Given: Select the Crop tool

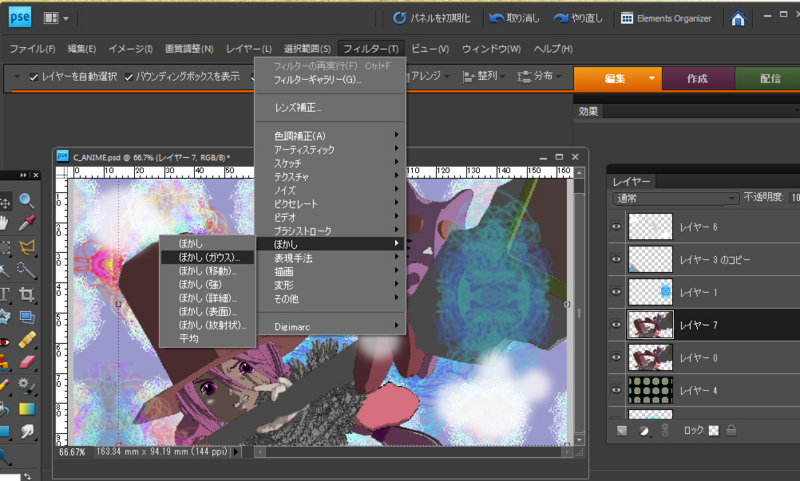Looking at the screenshot, I should tap(27, 294).
